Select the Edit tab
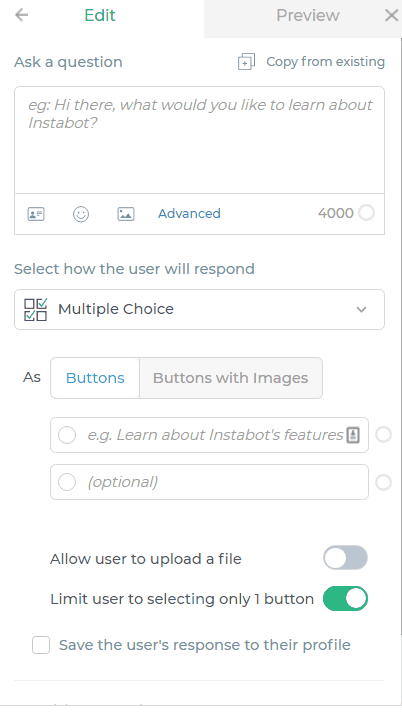Screen dimensions: 402x716 click(x=100, y=16)
